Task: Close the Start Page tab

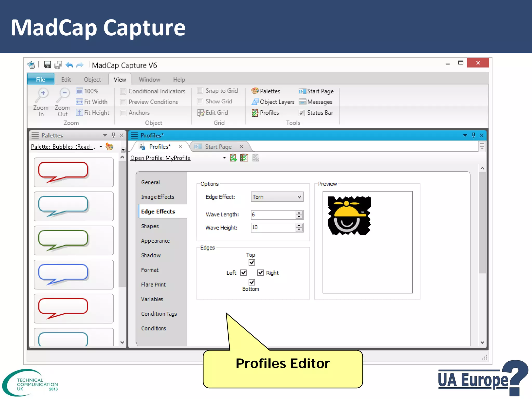Action: (x=241, y=147)
